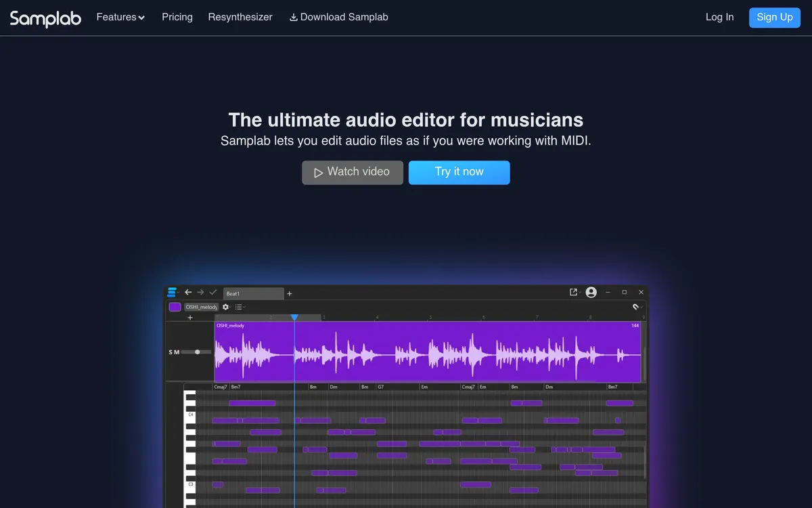Click the OSHI_melody track name field

201,307
